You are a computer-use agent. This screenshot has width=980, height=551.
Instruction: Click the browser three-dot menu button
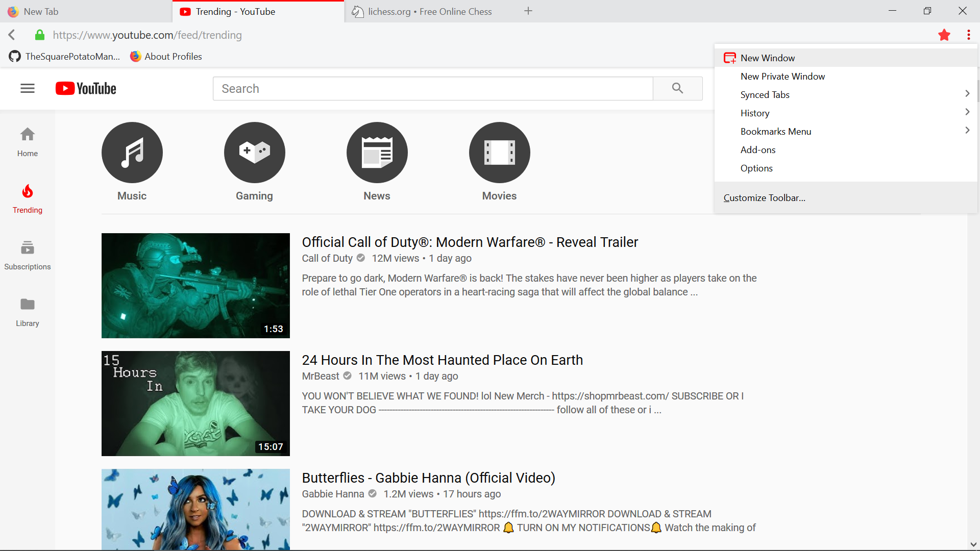coord(968,35)
